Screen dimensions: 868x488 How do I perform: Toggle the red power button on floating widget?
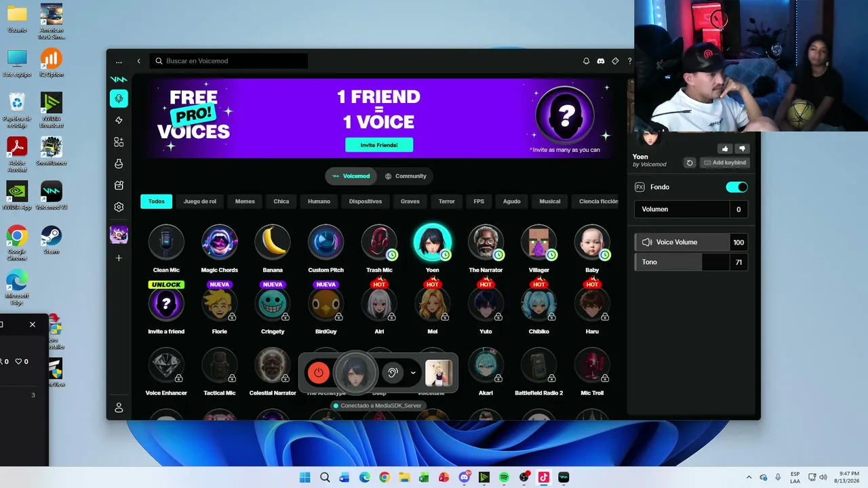(x=319, y=372)
